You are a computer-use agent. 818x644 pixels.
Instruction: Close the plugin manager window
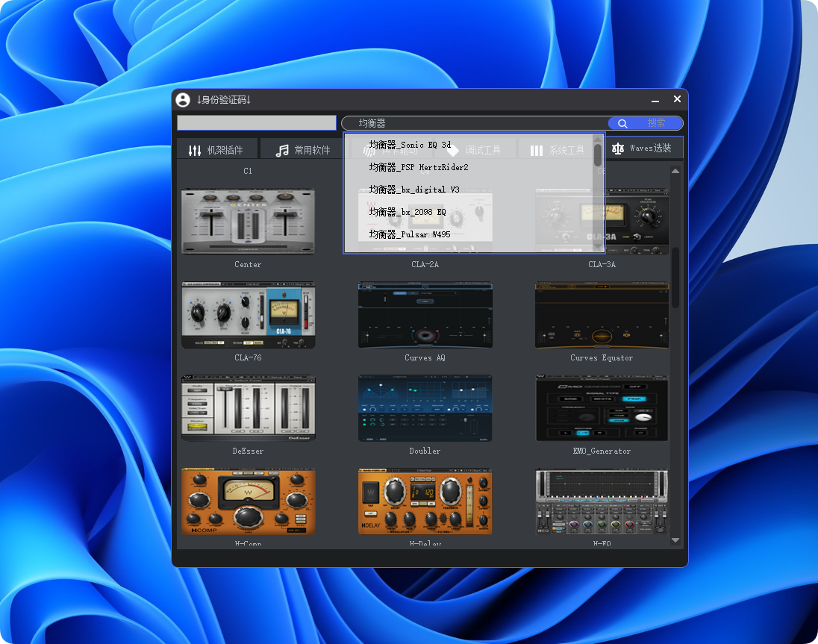pos(677,99)
